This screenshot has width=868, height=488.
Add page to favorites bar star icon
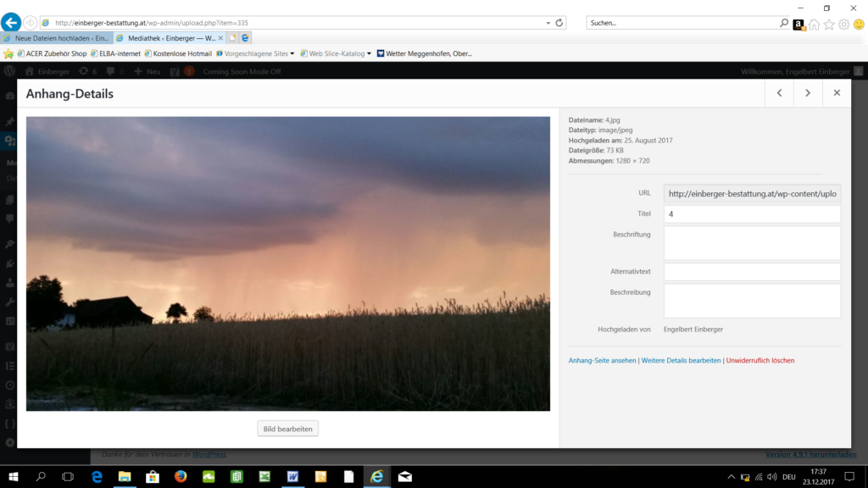coord(8,53)
